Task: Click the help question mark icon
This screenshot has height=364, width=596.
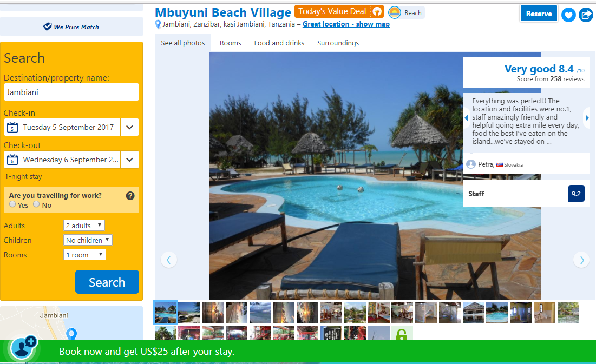Action: (x=130, y=196)
